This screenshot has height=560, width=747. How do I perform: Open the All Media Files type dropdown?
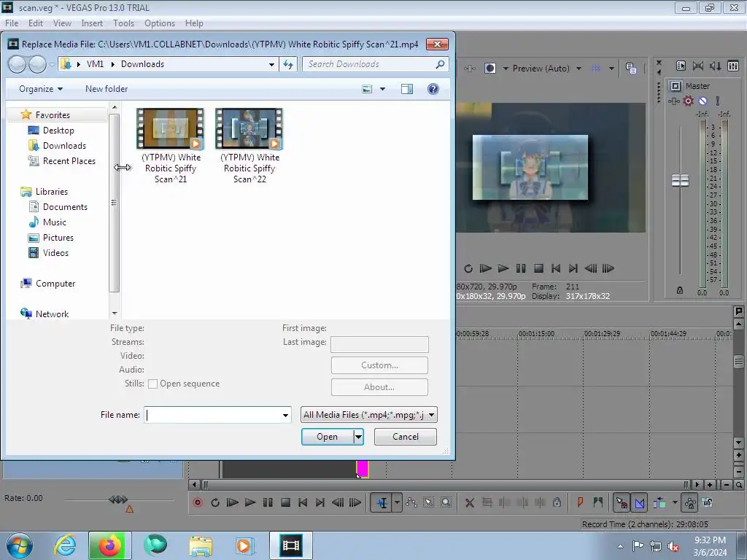368,415
